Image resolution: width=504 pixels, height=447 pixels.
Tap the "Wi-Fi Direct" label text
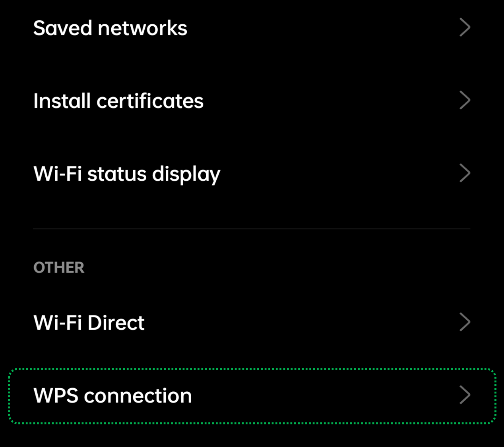[x=89, y=323]
